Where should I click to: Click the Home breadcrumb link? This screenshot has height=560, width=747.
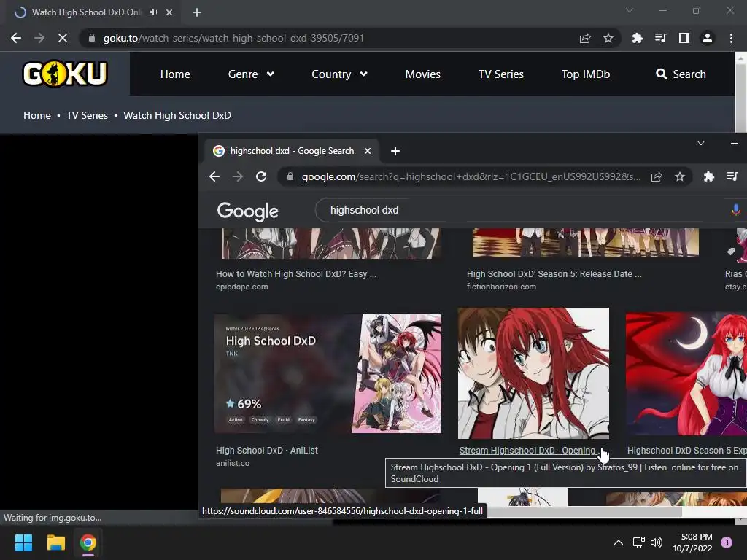(37, 115)
